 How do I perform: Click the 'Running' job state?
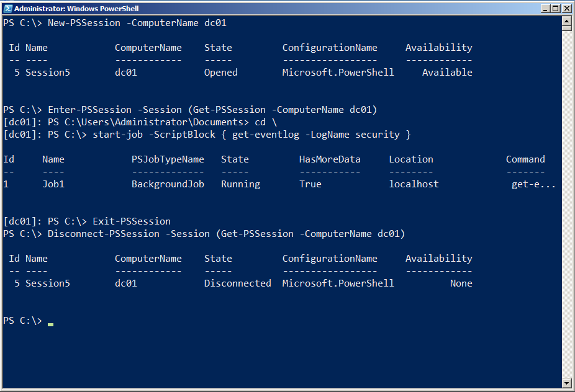click(240, 184)
